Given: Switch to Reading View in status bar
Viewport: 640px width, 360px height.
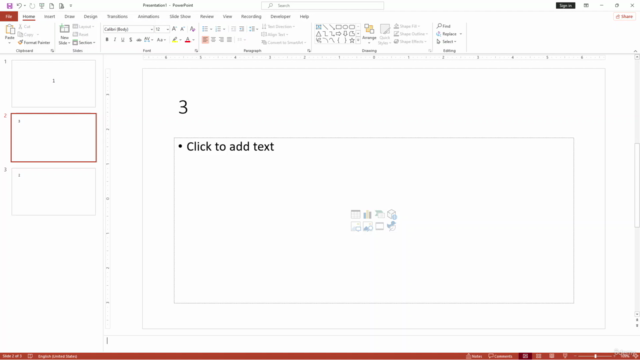Looking at the screenshot, I should (551, 356).
